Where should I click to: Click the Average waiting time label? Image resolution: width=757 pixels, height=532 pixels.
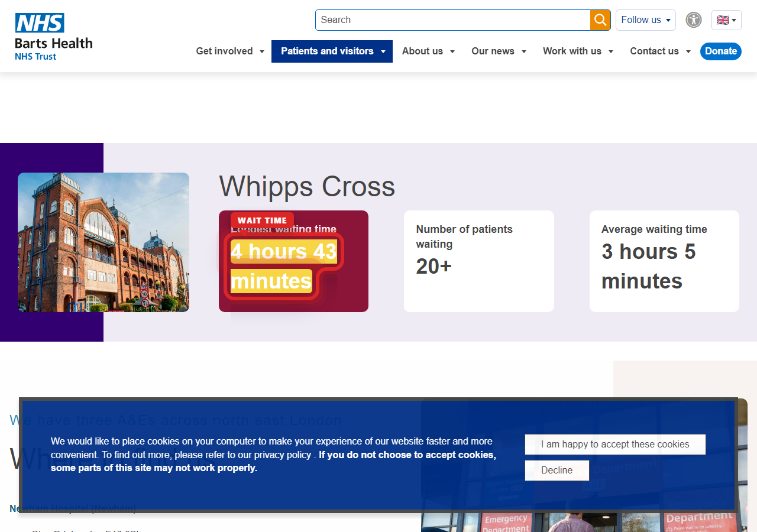pos(654,229)
